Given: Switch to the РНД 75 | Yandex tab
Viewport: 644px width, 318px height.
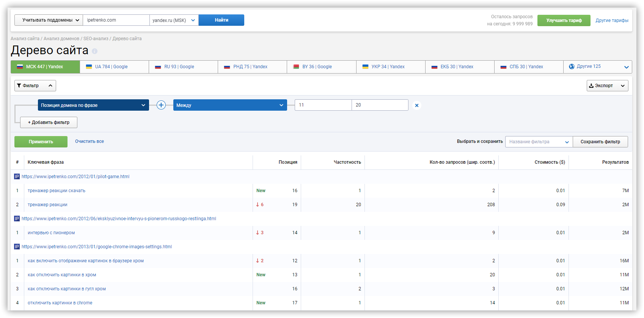Looking at the screenshot, I should click(x=252, y=67).
